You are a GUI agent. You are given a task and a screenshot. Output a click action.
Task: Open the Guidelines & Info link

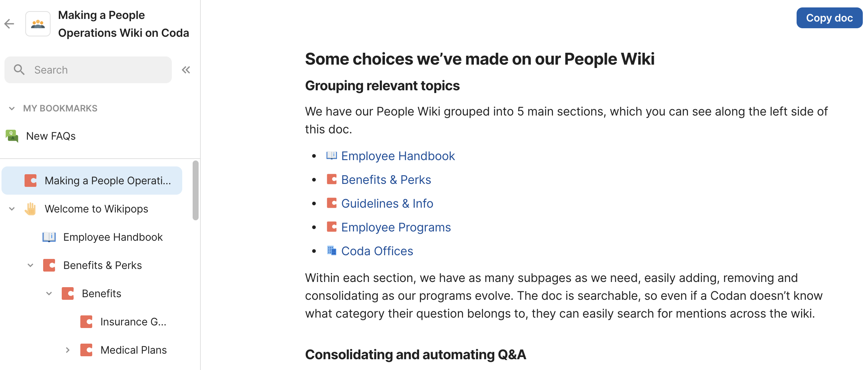pos(387,204)
